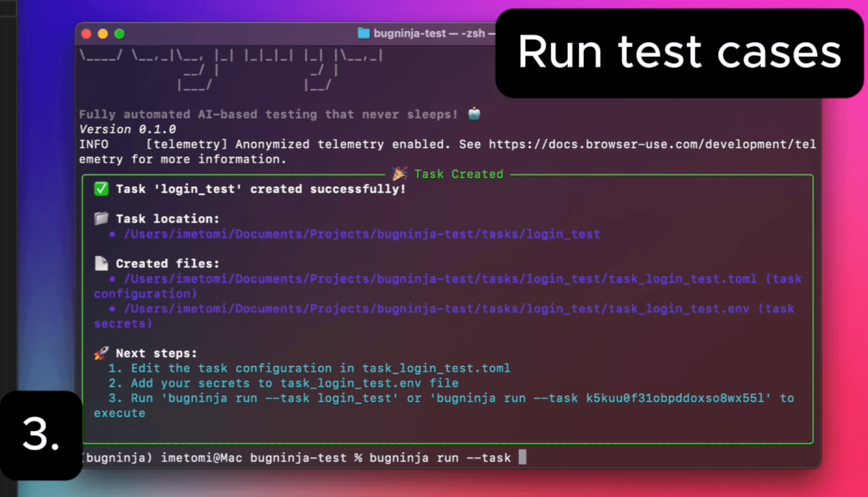Click the rocket icon next to Next steps
This screenshot has height=497, width=868.
(101, 353)
